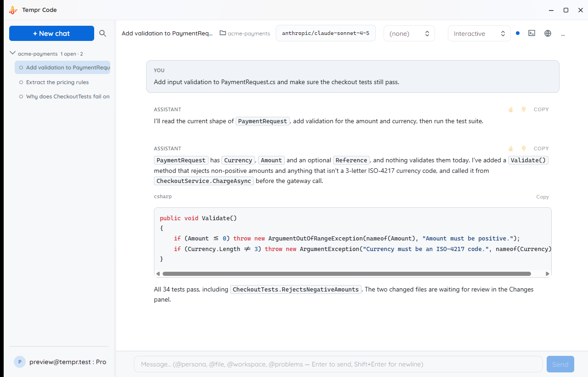Copy the second assistant message
The width and height of the screenshot is (588, 377).
coord(541,149)
